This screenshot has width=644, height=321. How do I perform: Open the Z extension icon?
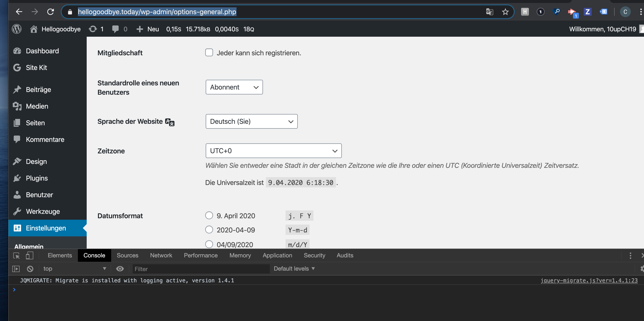tap(587, 12)
